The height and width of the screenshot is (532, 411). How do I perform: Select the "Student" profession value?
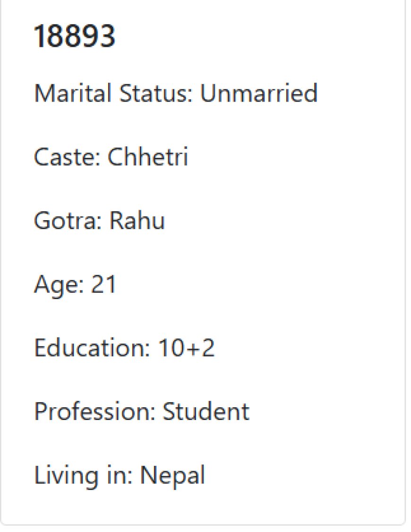[x=206, y=412]
